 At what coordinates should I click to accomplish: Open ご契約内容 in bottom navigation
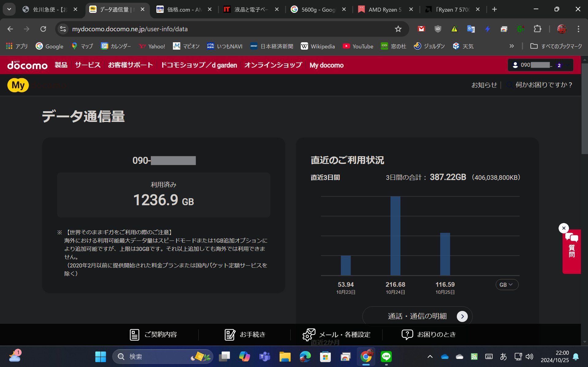(154, 335)
